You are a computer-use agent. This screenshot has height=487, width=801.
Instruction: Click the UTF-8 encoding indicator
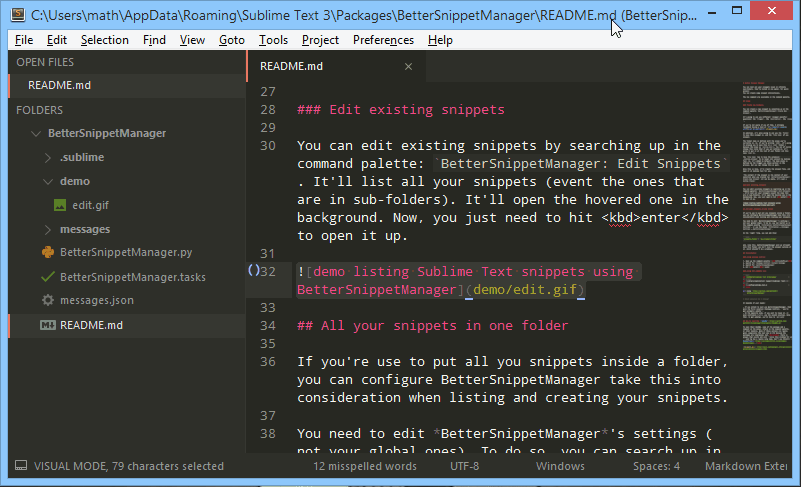pyautogui.click(x=464, y=466)
